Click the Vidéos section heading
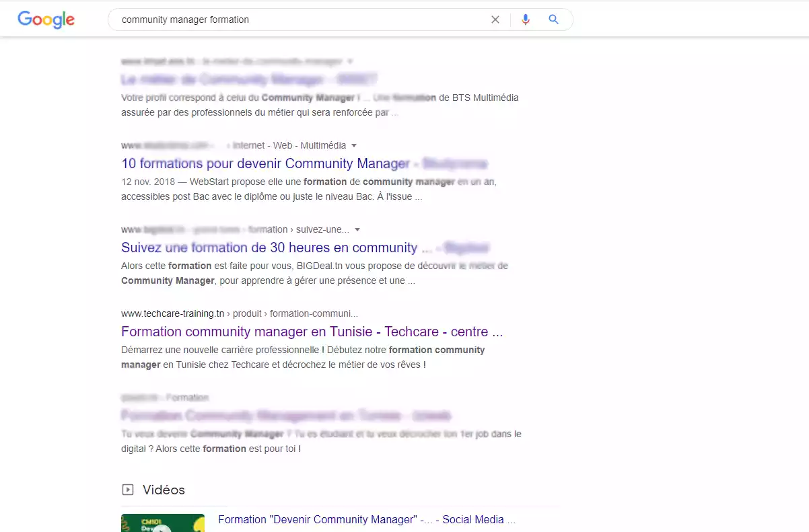Viewport: 809px width, 532px height. tap(164, 490)
